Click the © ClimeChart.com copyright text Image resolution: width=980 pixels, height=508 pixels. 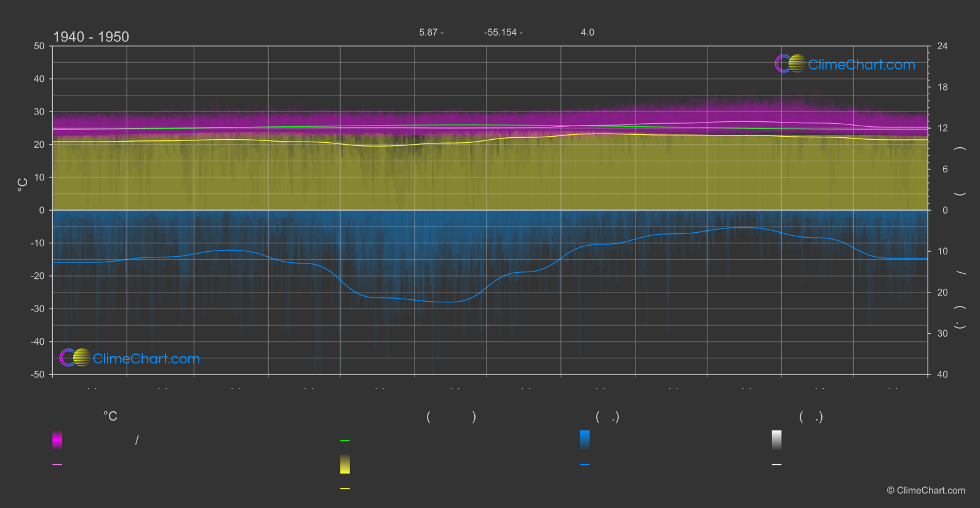point(926,490)
